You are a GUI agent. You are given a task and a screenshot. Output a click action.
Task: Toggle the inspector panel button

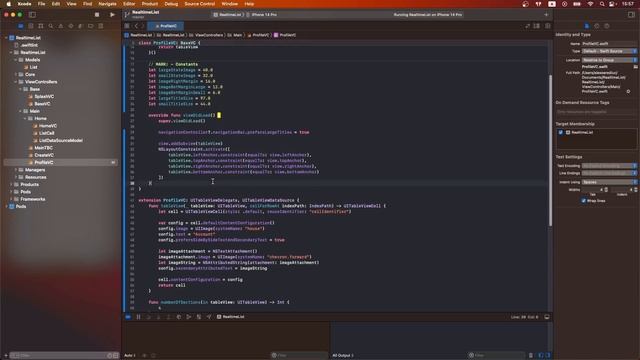[x=631, y=15]
